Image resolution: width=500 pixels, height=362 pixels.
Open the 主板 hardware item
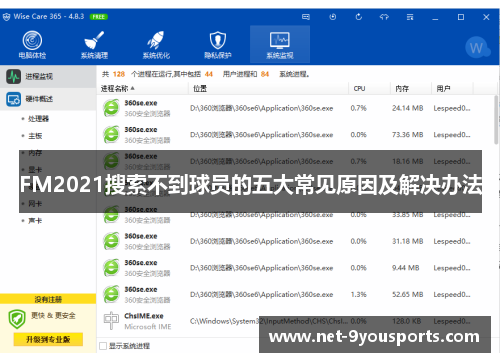[x=35, y=136]
